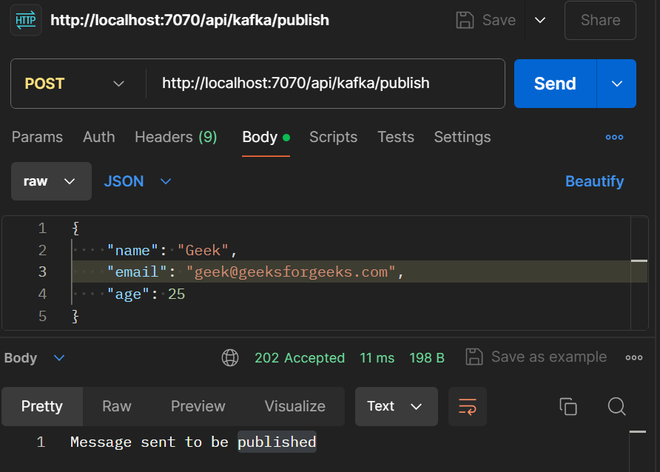Open the Send button arrow dropdown
This screenshot has height=472, width=660.
tap(616, 83)
